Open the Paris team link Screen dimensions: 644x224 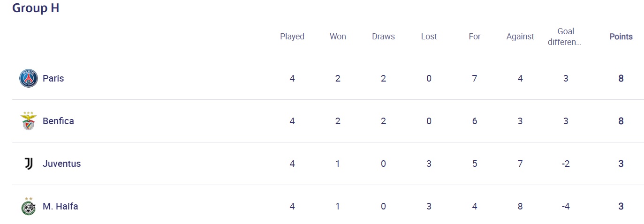(x=53, y=78)
